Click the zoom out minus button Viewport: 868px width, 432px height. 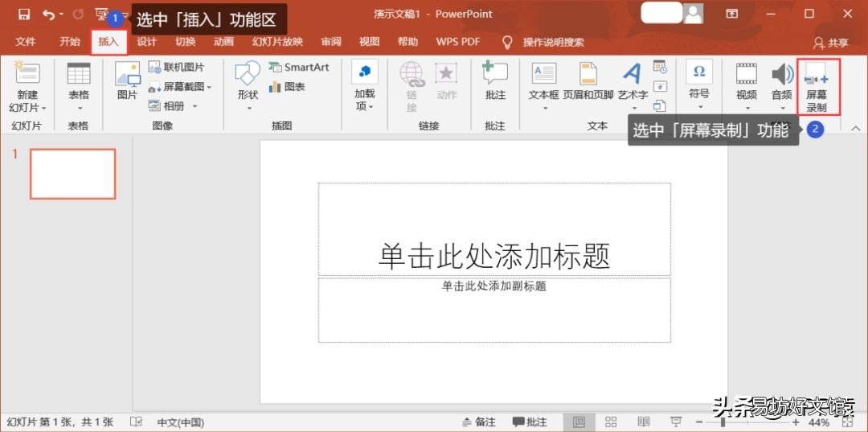701,422
